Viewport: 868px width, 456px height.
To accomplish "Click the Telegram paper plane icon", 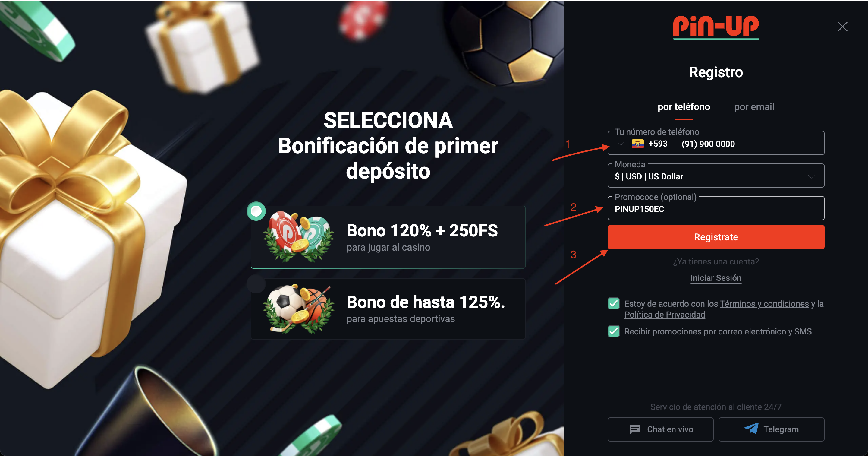I will tap(751, 429).
